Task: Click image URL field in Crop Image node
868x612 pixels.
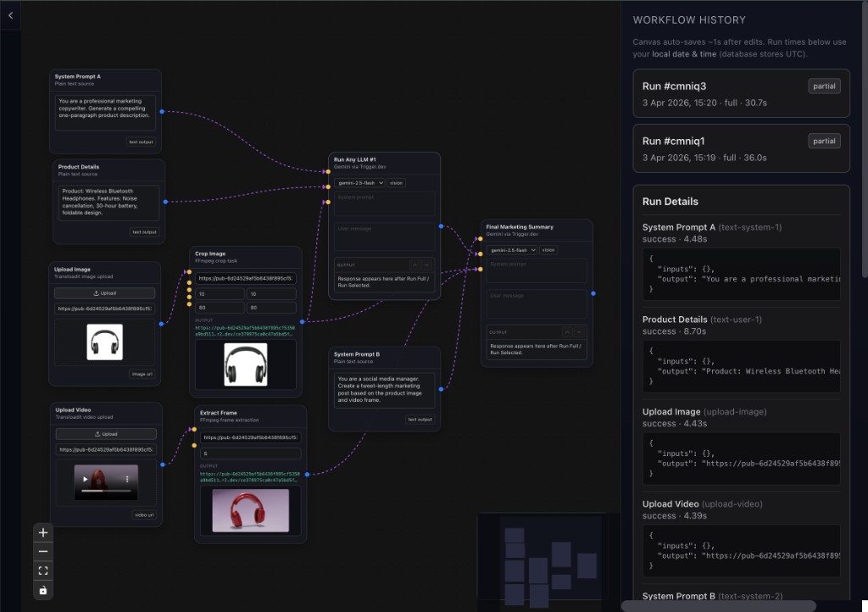Action: (x=246, y=278)
